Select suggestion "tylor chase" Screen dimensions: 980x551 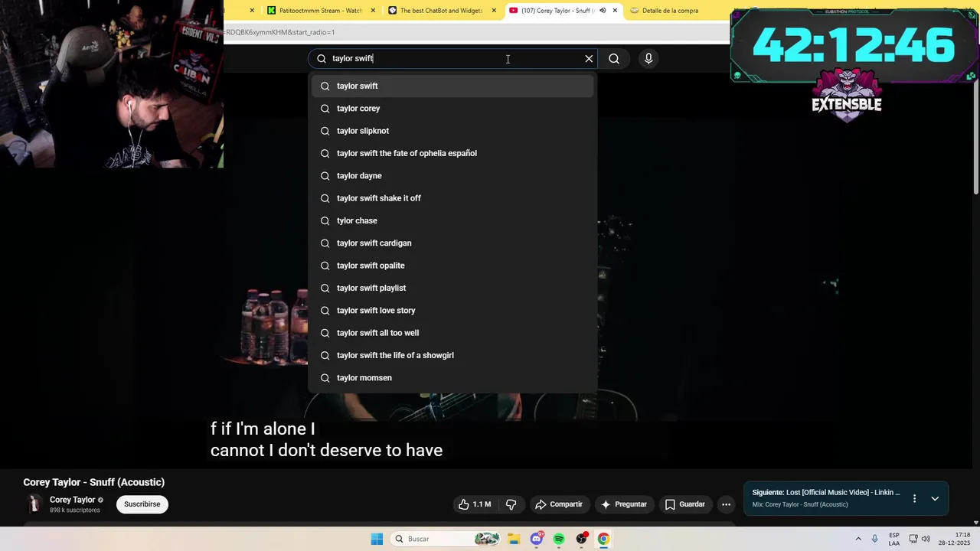[452, 220]
